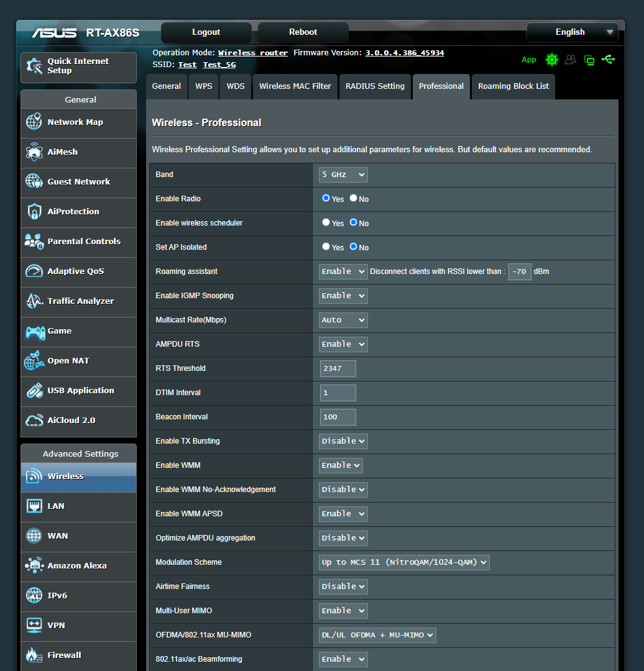Screen dimensions: 644x671
Task: Click the green gear icon near App
Action: tap(552, 60)
